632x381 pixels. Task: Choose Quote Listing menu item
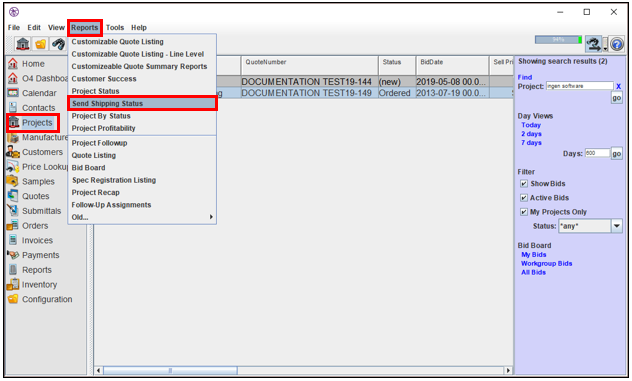142,155
